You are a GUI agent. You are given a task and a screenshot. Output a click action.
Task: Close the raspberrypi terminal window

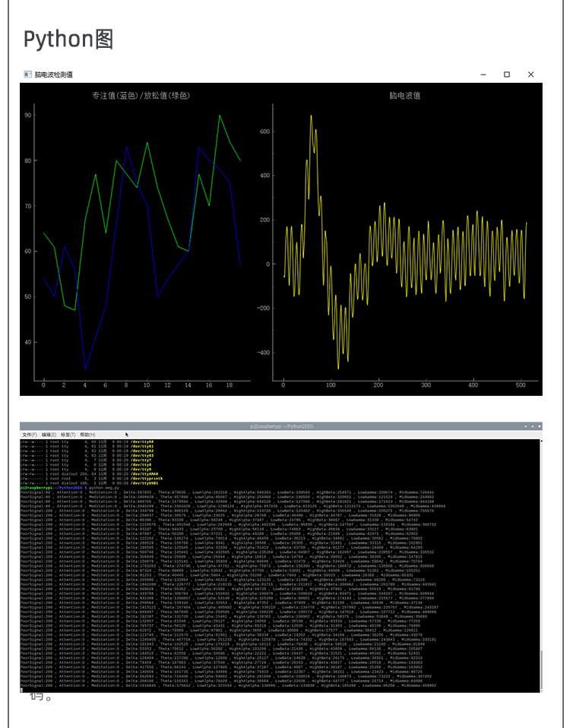[x=538, y=426]
